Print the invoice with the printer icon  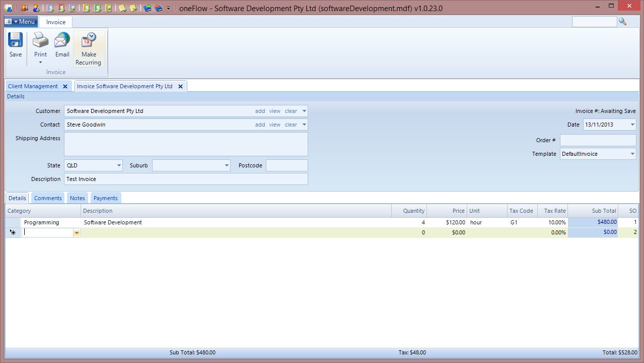coord(40,40)
